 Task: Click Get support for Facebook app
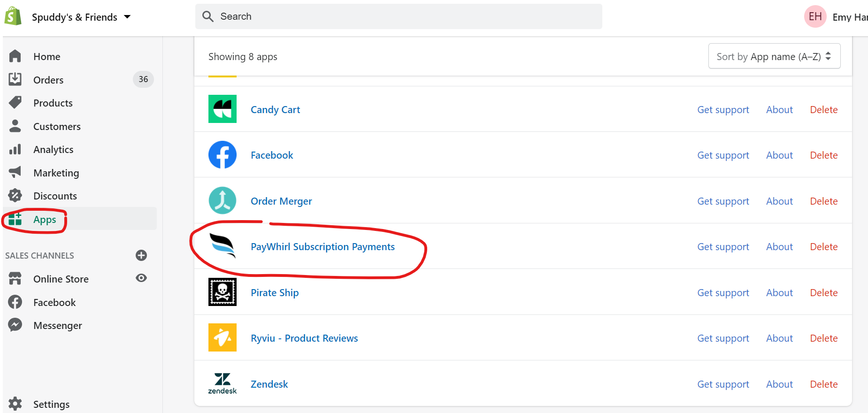click(723, 155)
